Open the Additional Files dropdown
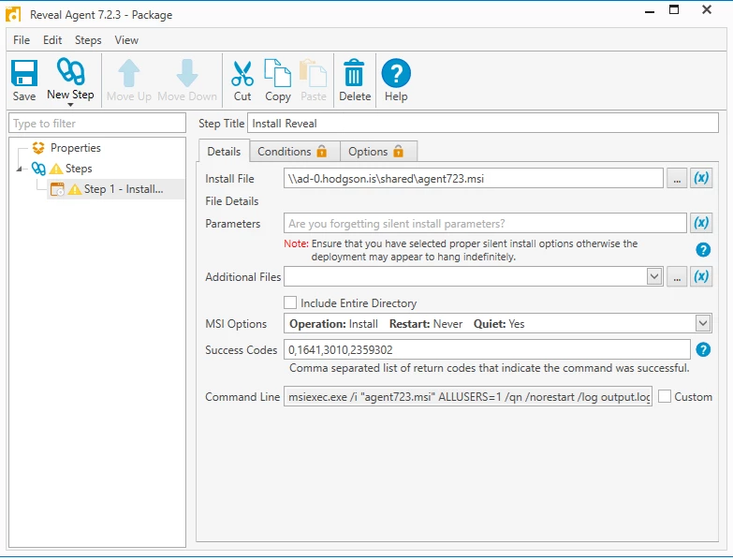The height and width of the screenshot is (560, 733). (654, 276)
